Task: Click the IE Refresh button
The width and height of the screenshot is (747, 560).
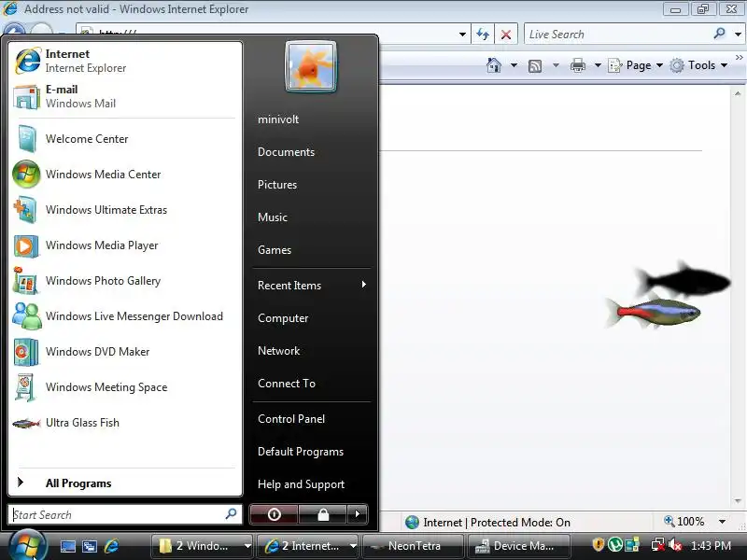Action: pos(483,35)
